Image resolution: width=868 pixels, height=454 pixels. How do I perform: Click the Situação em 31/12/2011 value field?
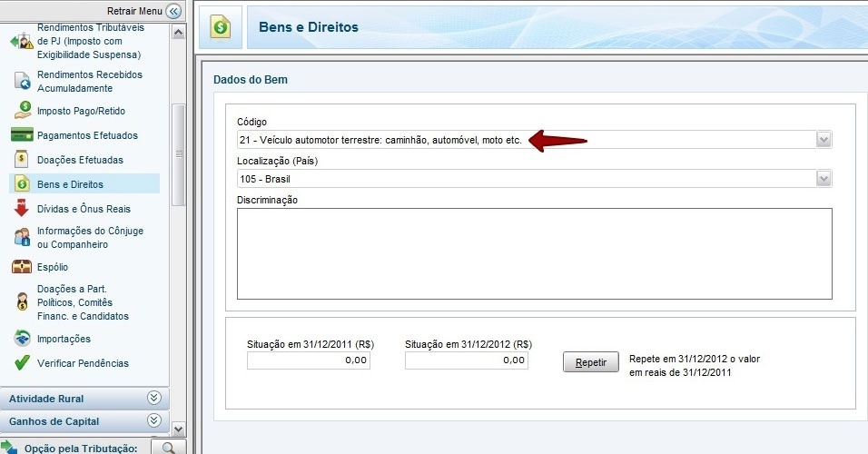pyautogui.click(x=309, y=360)
